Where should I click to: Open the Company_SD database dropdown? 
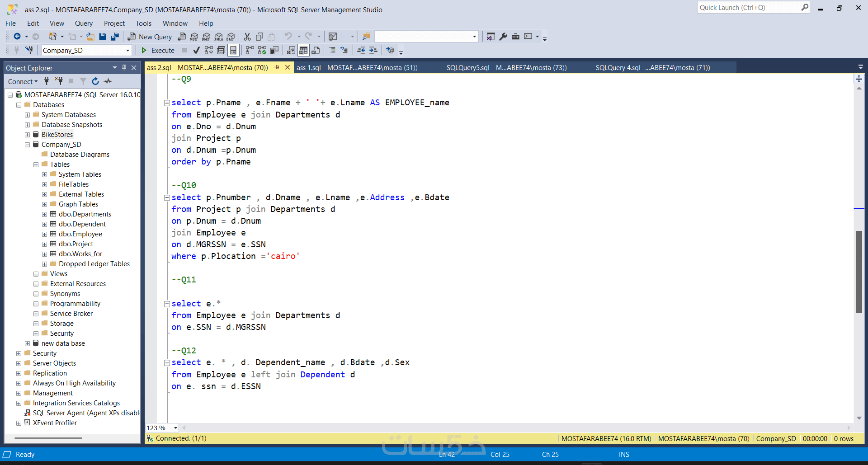127,51
